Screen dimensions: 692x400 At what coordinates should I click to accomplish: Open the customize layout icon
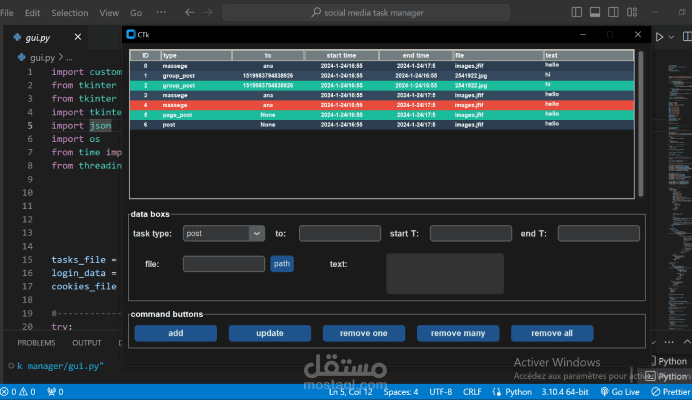[632, 12]
